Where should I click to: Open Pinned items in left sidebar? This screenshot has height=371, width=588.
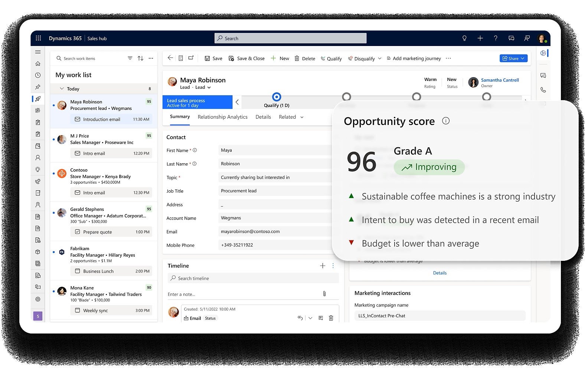click(x=38, y=87)
